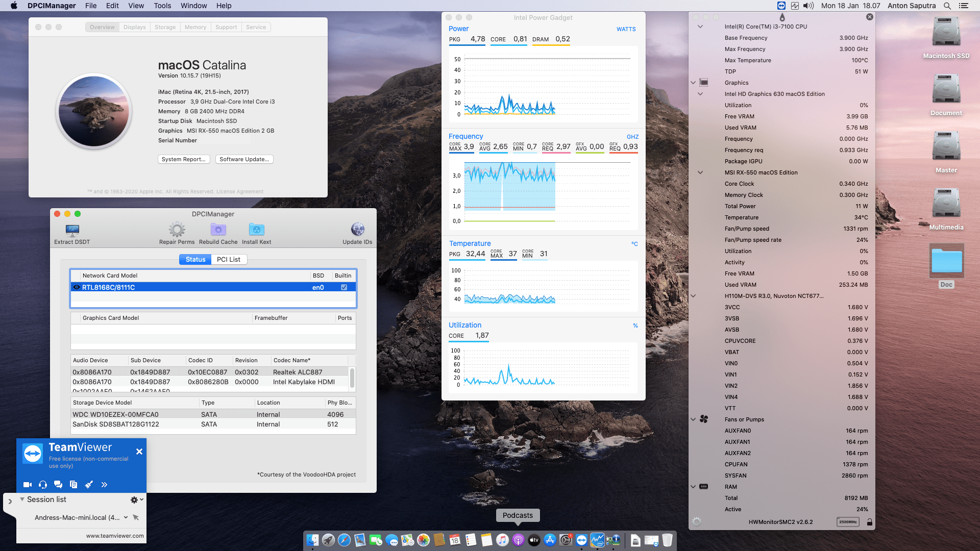Switch to the PCI List tab
The height and width of the screenshot is (551, 980).
(x=229, y=259)
